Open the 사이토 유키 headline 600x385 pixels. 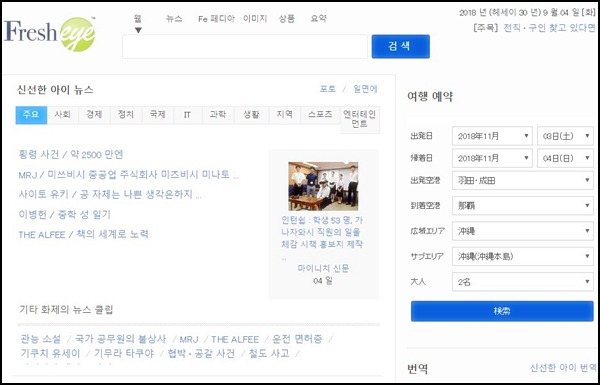[110, 194]
